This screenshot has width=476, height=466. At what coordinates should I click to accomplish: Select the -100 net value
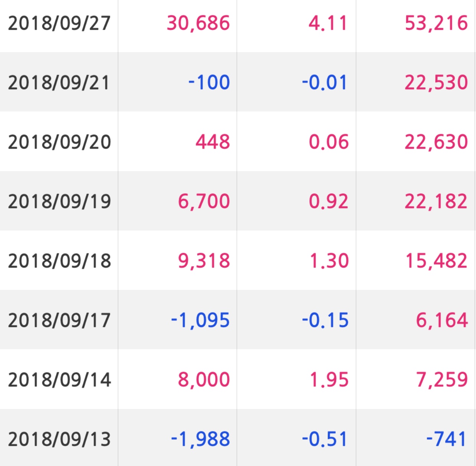pos(209,83)
